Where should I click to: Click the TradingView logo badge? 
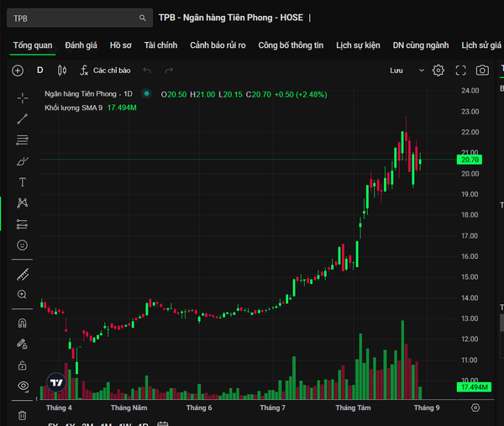[56, 382]
